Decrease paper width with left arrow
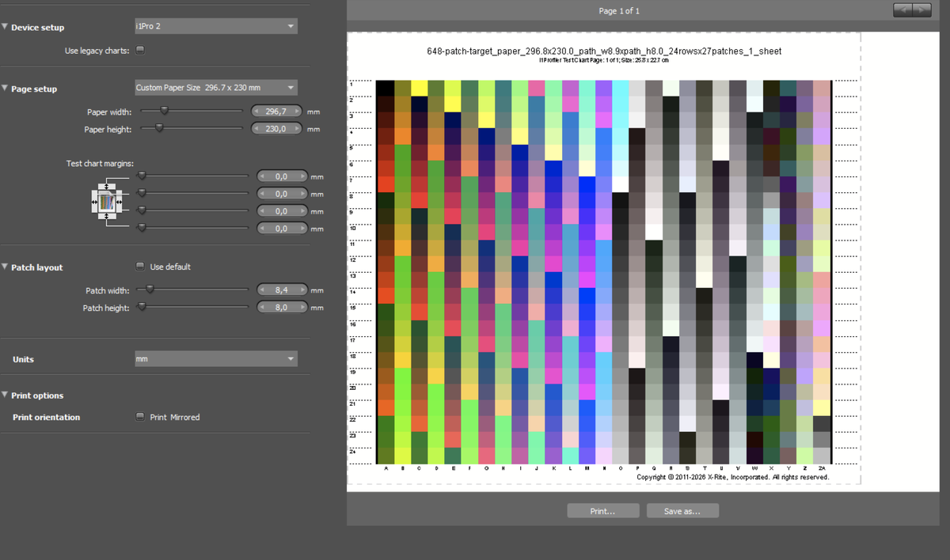This screenshot has width=950, height=560. click(256, 112)
